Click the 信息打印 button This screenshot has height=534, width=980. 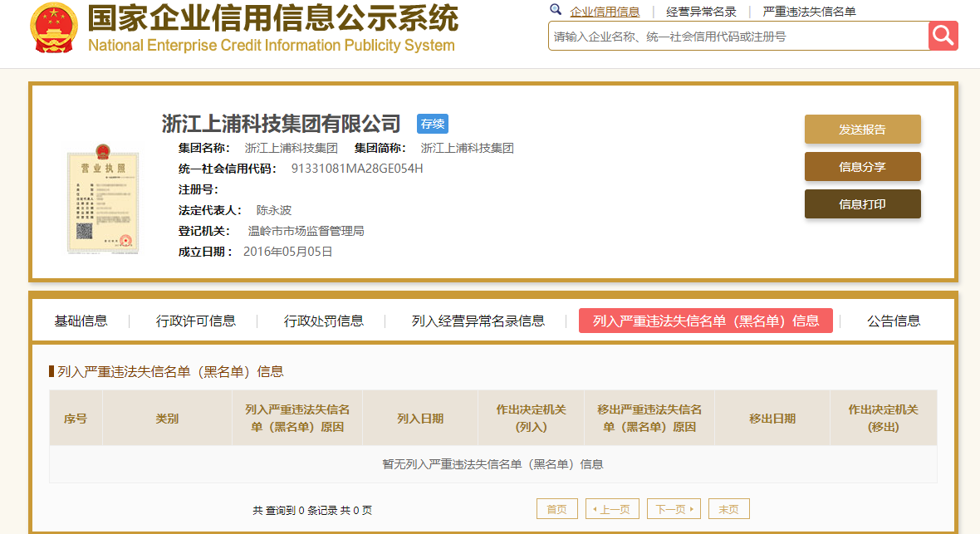click(x=863, y=203)
